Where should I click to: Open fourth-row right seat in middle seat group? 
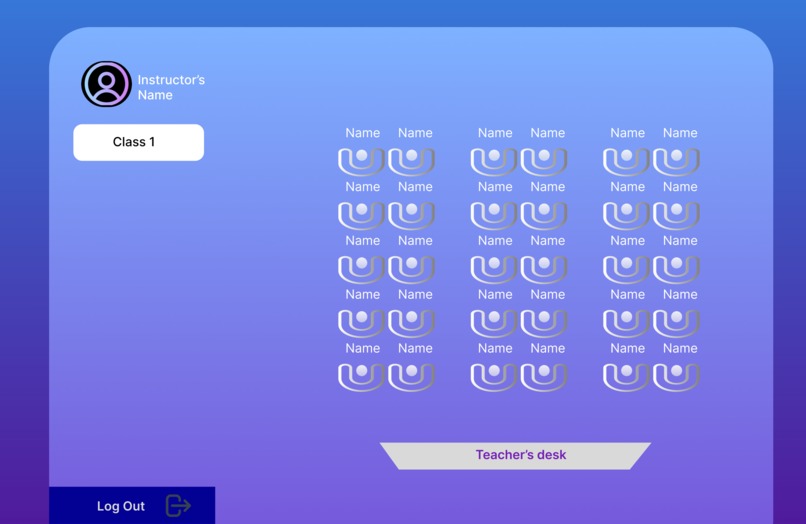(544, 323)
